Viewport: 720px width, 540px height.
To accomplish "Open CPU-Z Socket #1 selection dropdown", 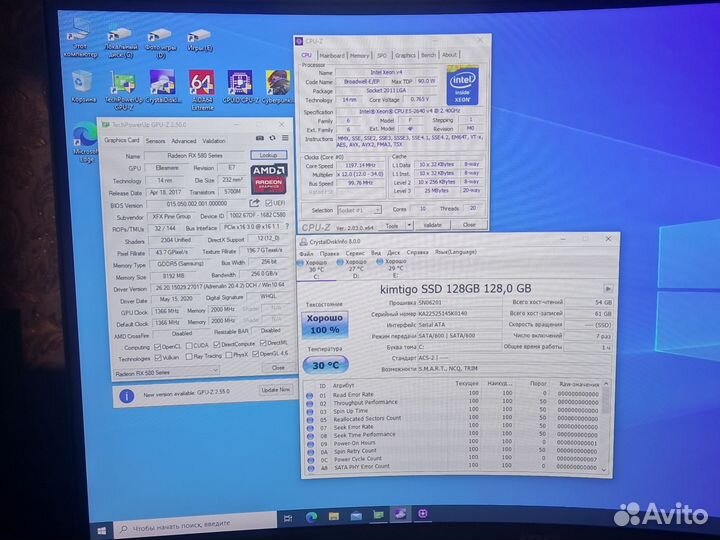I will coord(359,210).
